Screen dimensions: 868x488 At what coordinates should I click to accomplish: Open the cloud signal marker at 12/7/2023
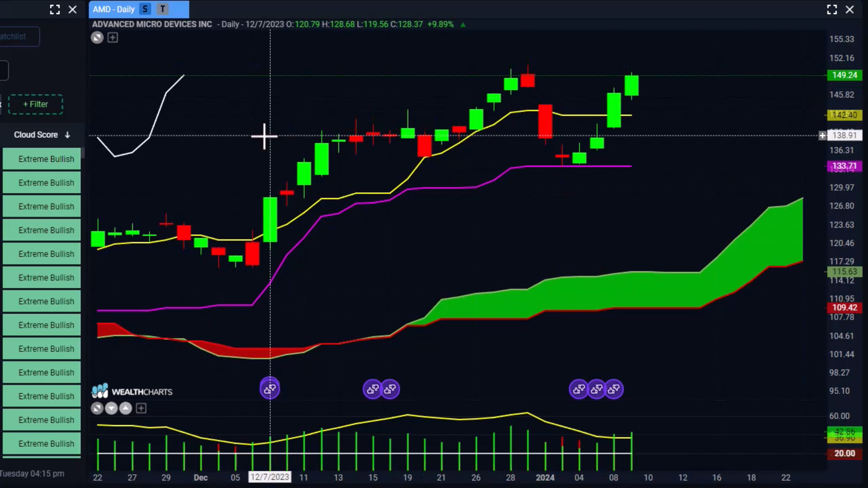[270, 389]
